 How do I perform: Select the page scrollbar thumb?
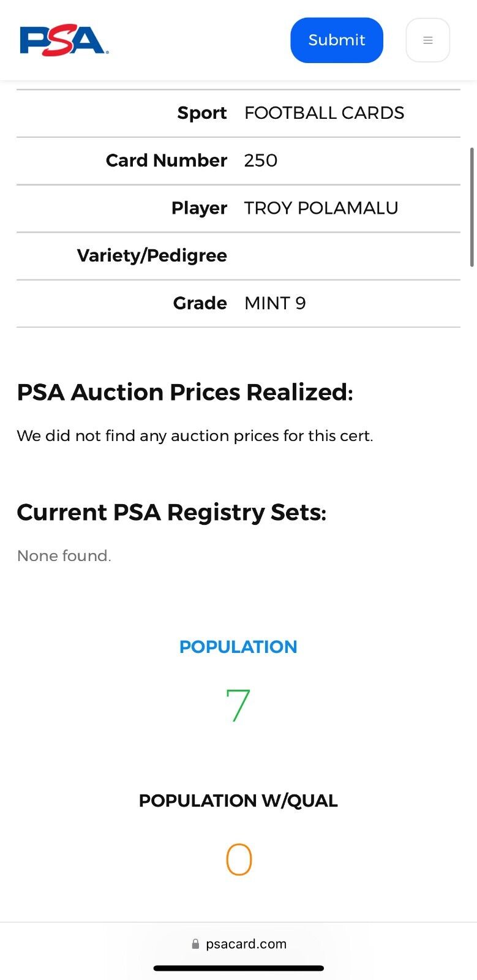(471, 207)
